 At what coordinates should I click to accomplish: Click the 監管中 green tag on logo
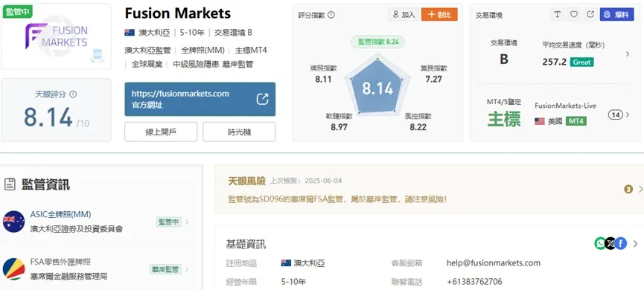point(17,11)
